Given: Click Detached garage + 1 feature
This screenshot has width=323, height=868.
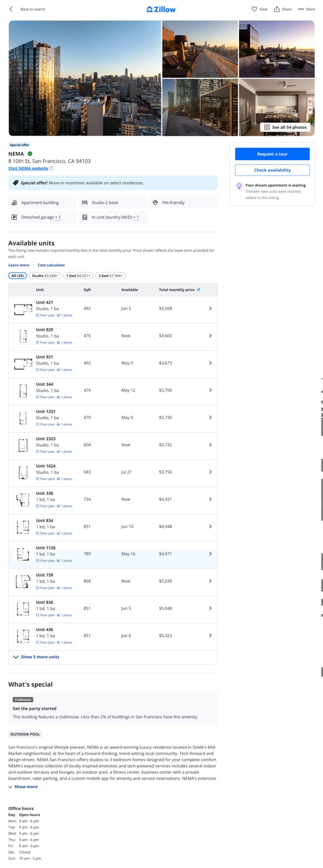Looking at the screenshot, I should [42, 217].
